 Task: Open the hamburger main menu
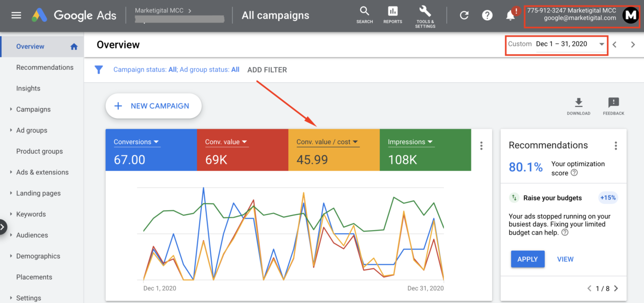(x=16, y=15)
